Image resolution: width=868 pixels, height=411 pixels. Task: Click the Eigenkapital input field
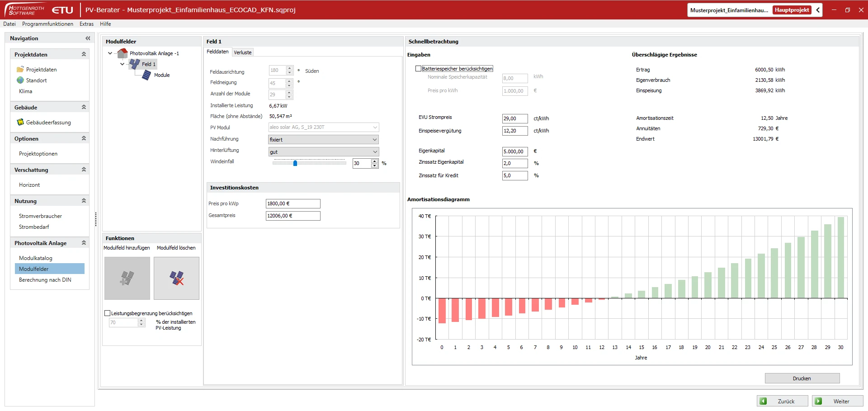point(515,151)
